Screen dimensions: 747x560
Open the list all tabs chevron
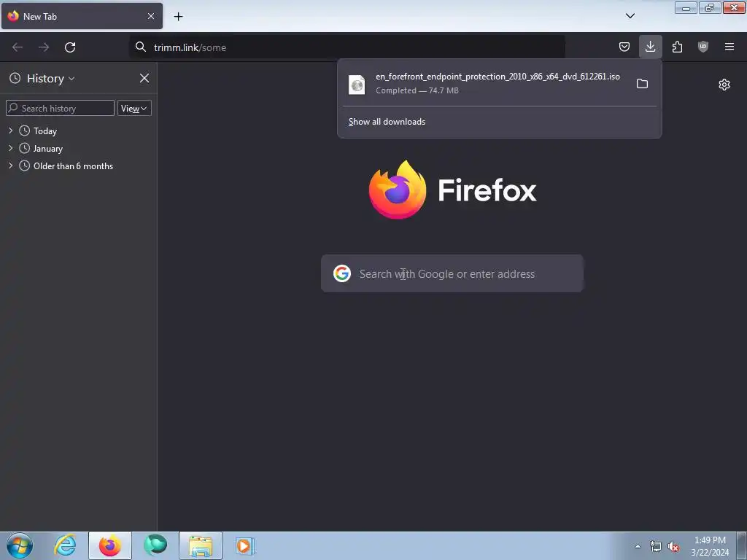coord(630,16)
